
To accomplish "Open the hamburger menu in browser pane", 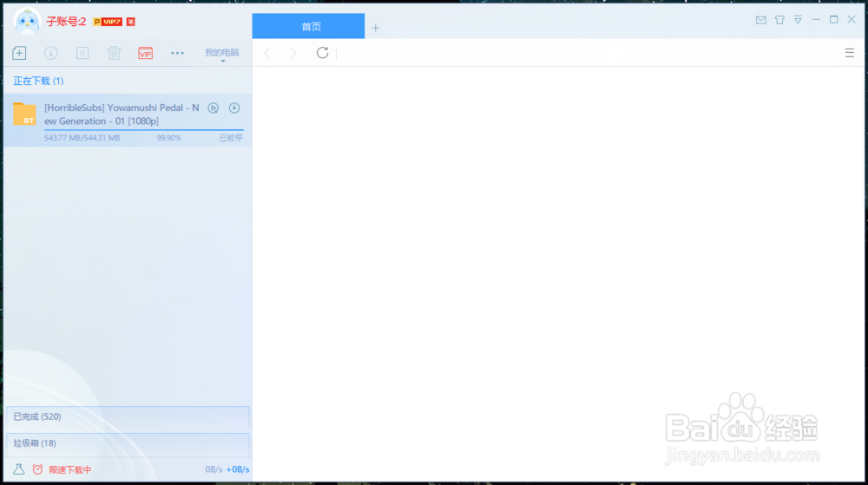I will click(x=849, y=53).
